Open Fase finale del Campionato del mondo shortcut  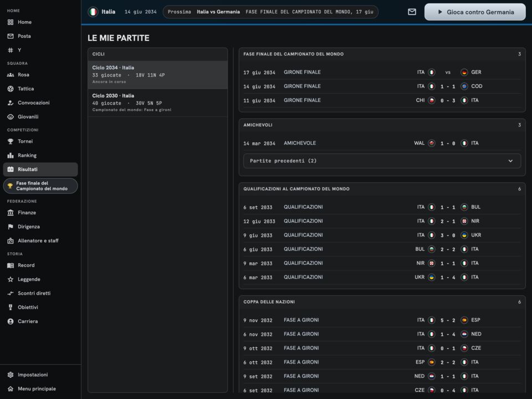coord(40,186)
